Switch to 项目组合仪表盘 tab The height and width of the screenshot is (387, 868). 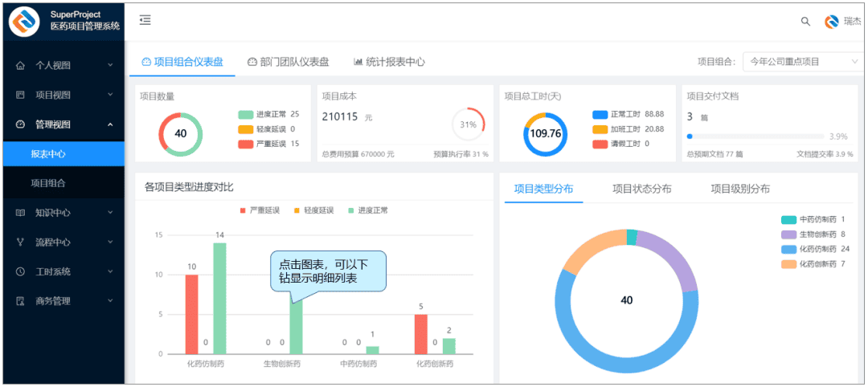[182, 62]
